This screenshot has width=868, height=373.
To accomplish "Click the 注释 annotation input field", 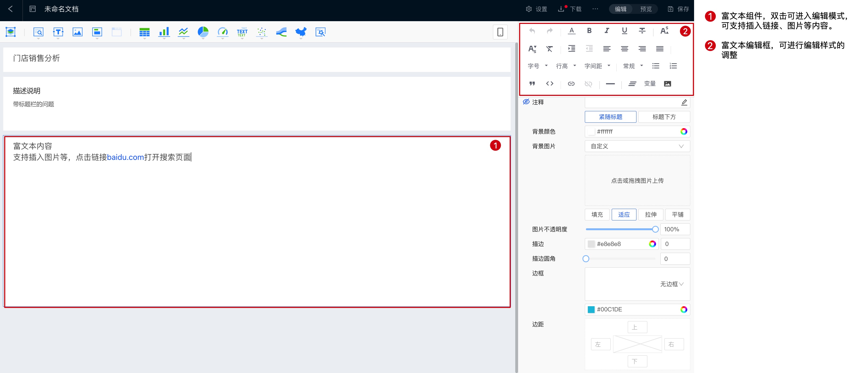I will 637,102.
